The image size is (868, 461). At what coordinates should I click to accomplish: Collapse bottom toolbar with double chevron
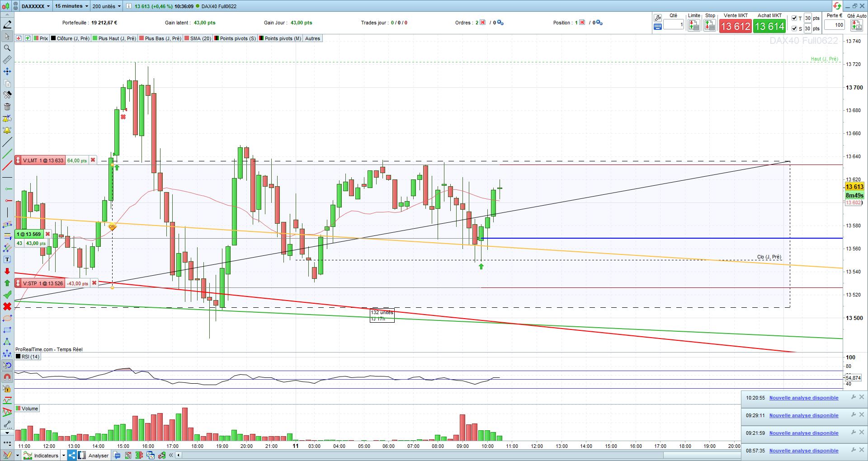pyautogui.click(x=171, y=455)
